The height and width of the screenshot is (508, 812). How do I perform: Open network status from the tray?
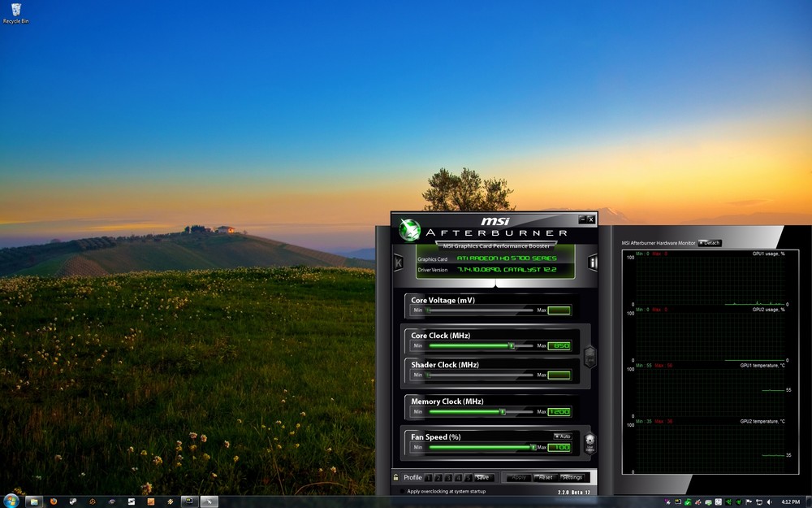pyautogui.click(x=759, y=501)
